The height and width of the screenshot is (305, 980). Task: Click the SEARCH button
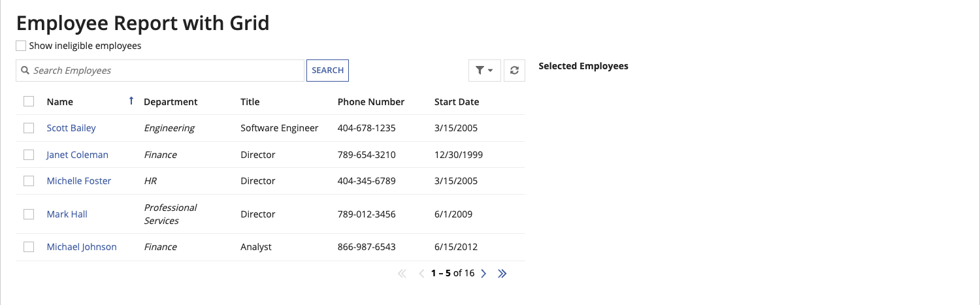(x=327, y=71)
